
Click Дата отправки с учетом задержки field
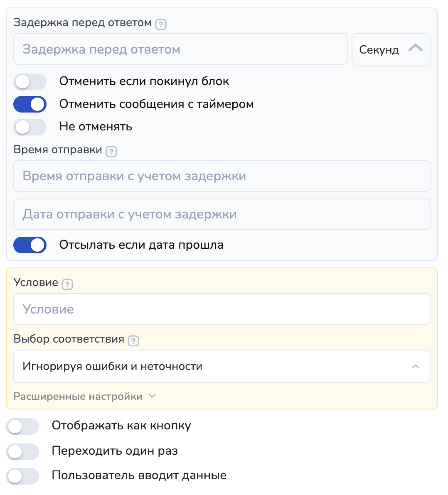coord(222,214)
